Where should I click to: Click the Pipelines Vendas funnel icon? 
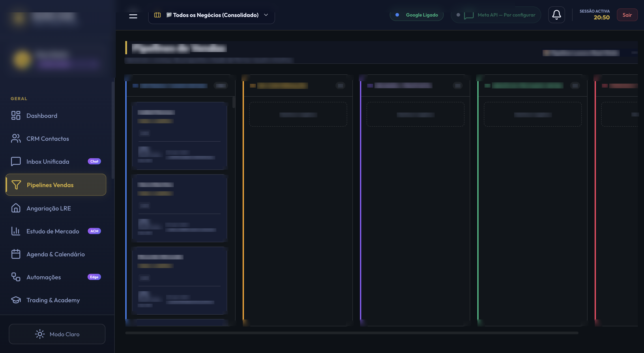[x=16, y=185]
